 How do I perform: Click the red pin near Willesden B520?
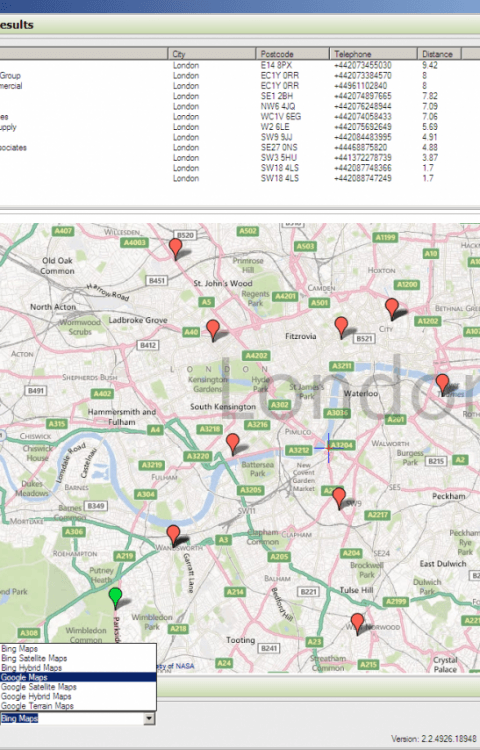(175, 248)
